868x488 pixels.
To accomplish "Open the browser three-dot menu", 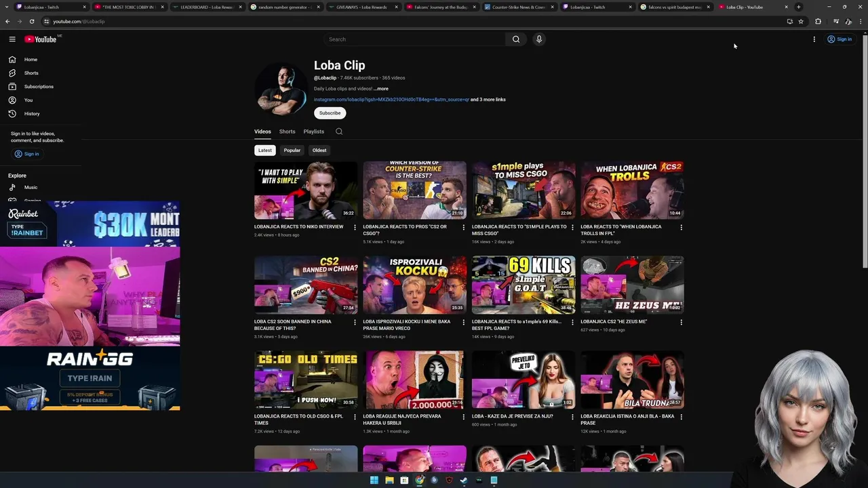I will tap(860, 21).
